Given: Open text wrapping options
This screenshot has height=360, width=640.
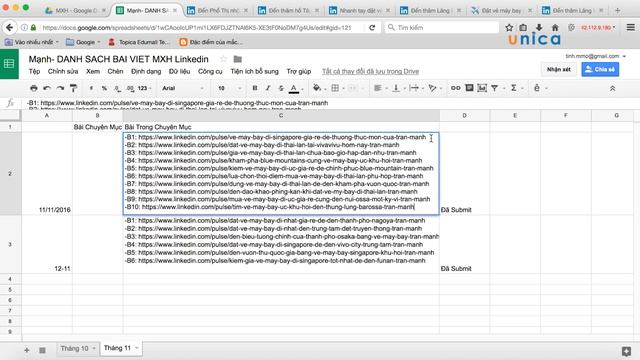Looking at the screenshot, I should (x=414, y=88).
